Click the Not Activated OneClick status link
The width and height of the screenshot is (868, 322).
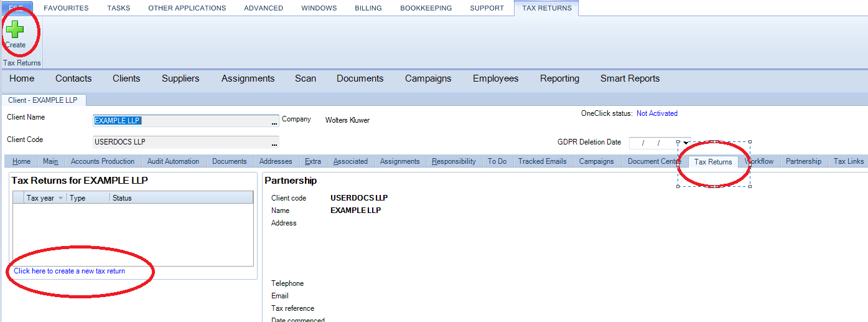pos(657,113)
